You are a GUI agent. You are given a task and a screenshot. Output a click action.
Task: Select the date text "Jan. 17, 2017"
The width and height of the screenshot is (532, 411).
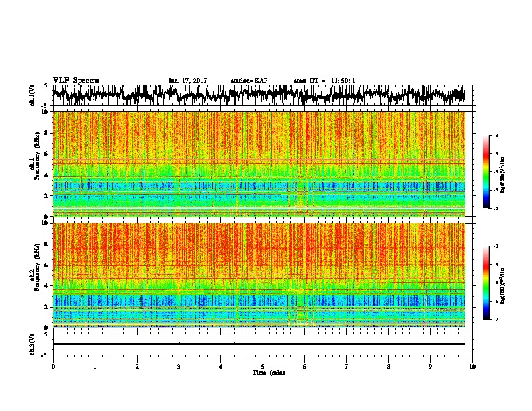[187, 81]
